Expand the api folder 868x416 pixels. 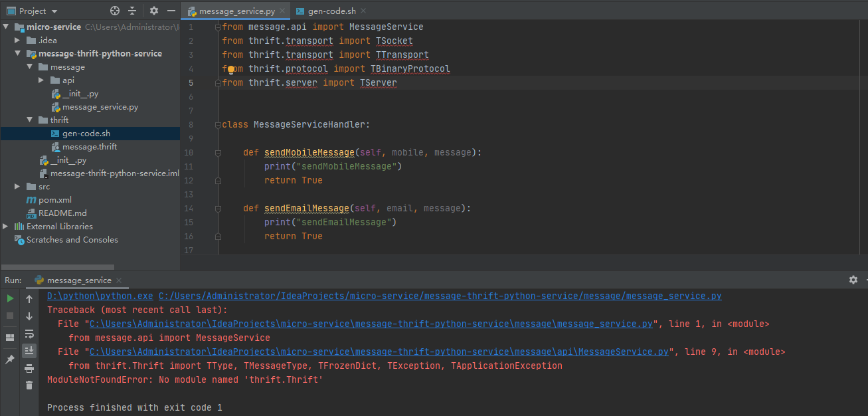[x=41, y=80]
